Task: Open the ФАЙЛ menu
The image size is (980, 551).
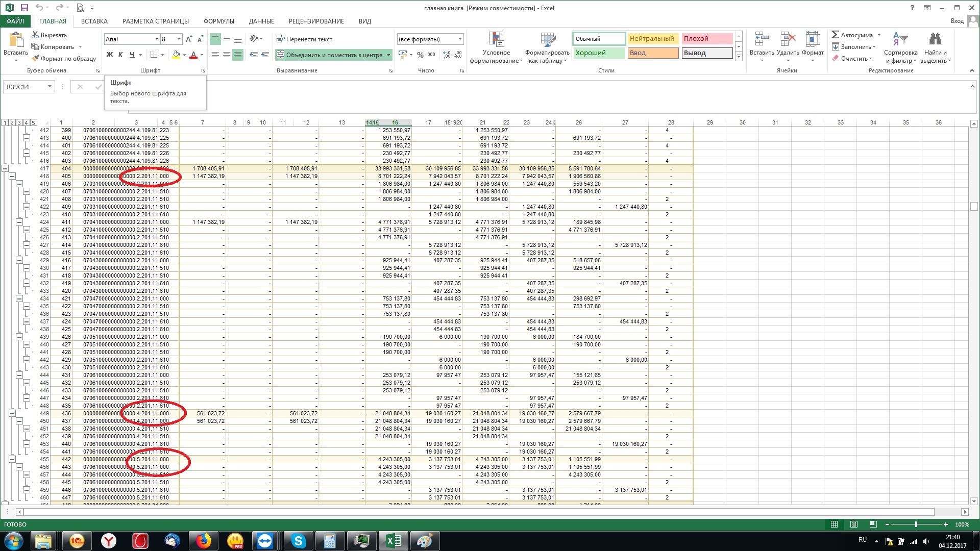Action: click(x=15, y=21)
